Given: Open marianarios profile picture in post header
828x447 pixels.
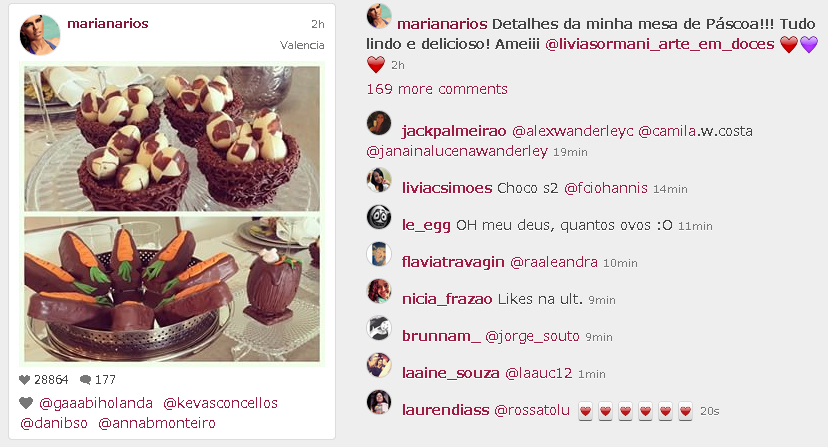Looking at the screenshot, I should point(40,35).
